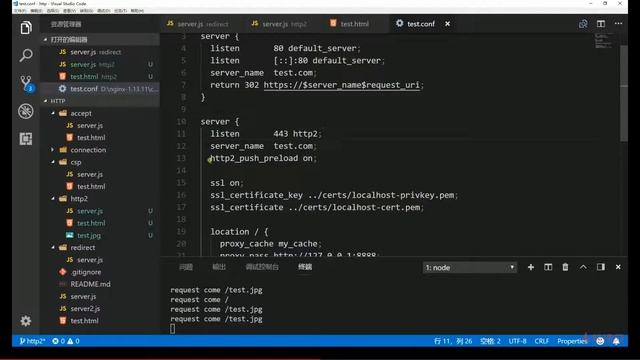Click the warnings count in status bar
Viewport: 640px width, 360px height.
[73, 341]
